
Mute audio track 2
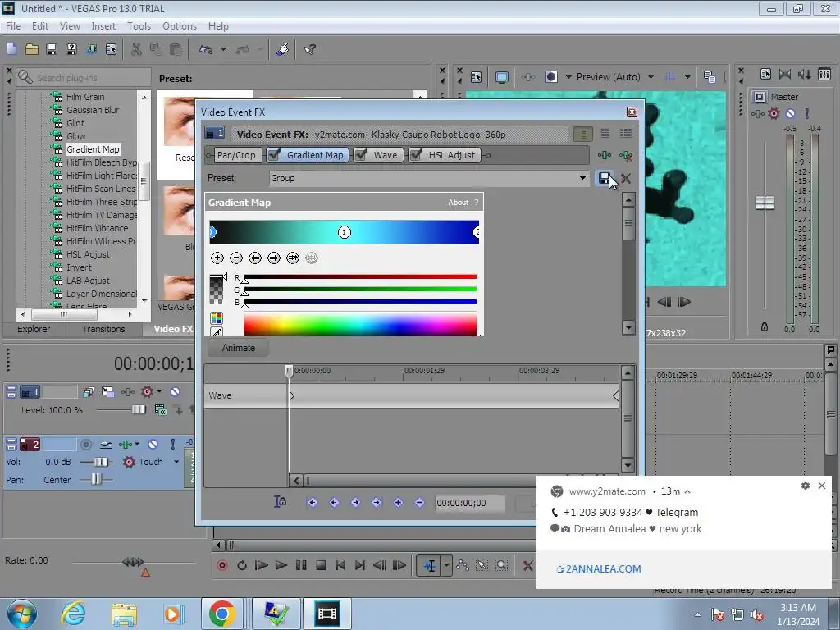(153, 444)
